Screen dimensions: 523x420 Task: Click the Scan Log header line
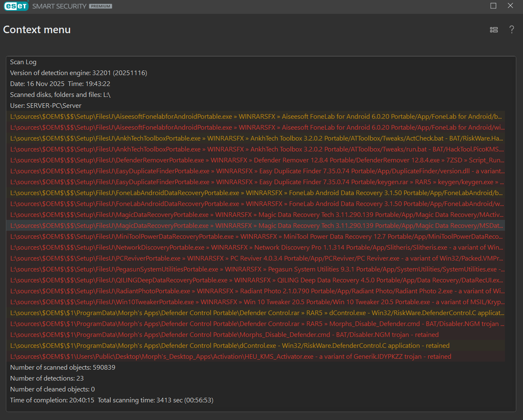click(23, 62)
